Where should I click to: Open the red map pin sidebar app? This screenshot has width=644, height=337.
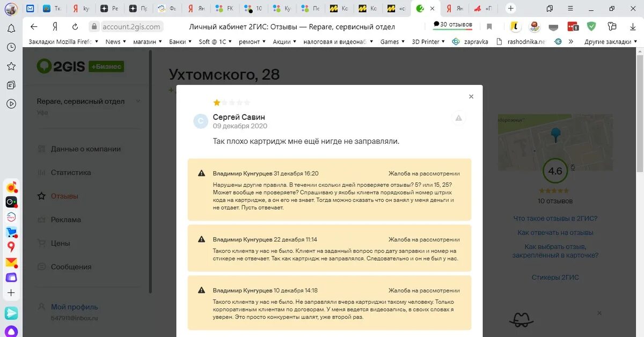click(x=11, y=247)
